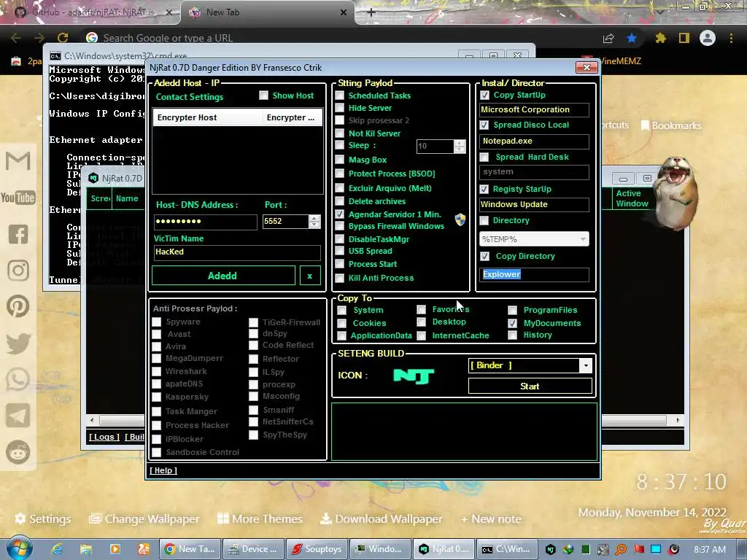Tick the Directory checkbox
The width and height of the screenshot is (747, 560).
(x=484, y=220)
